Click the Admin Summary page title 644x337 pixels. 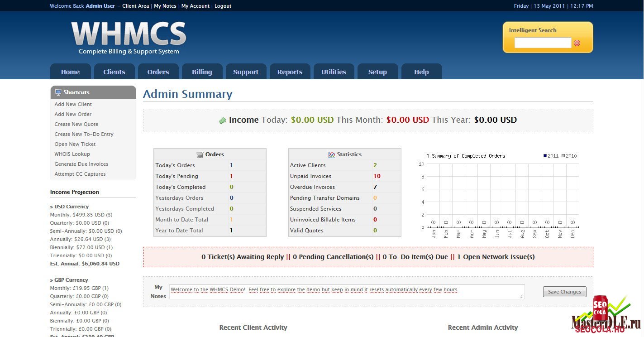pyautogui.click(x=187, y=94)
